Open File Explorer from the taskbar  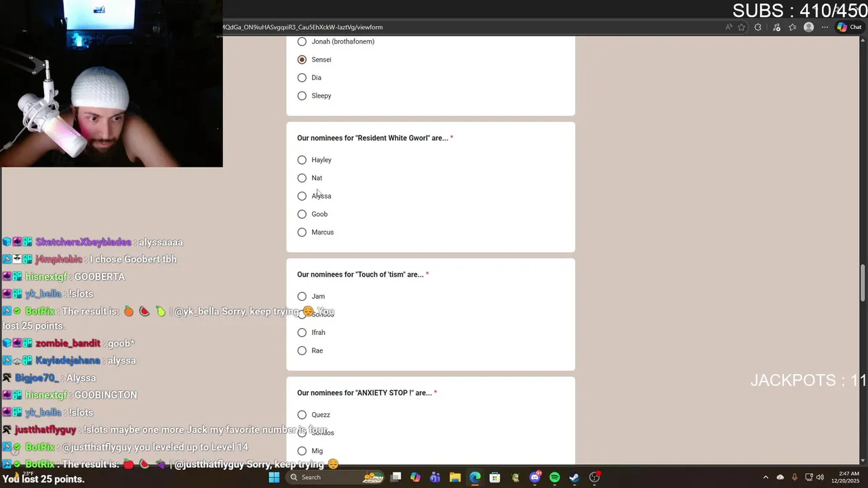tap(455, 477)
